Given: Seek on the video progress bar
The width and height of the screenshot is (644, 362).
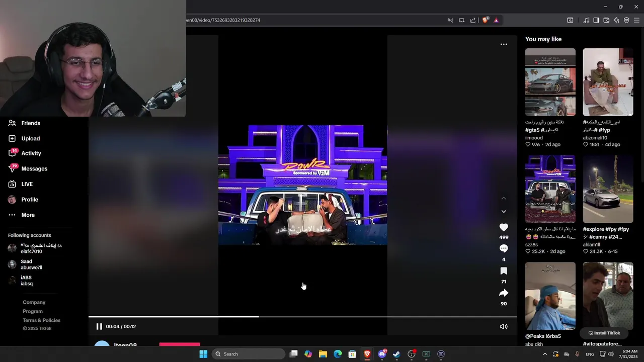Looking at the screenshot, I should point(303,317).
